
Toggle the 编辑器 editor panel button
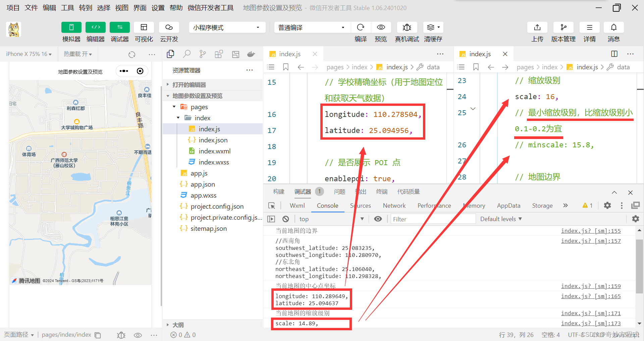(96, 27)
